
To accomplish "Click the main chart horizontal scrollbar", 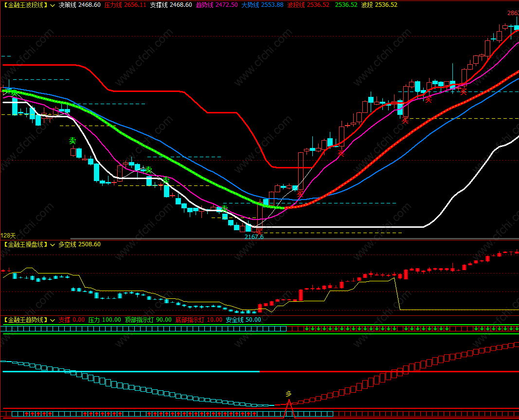I will [295, 238].
